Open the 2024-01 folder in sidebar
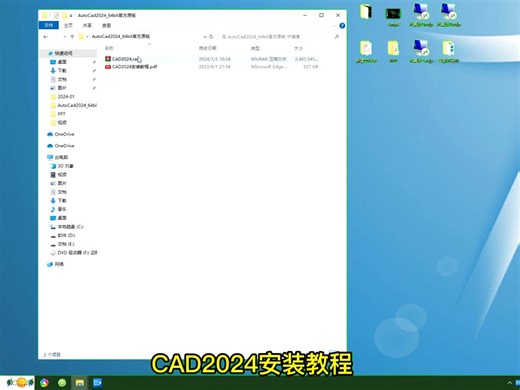520x390 pixels. click(66, 97)
